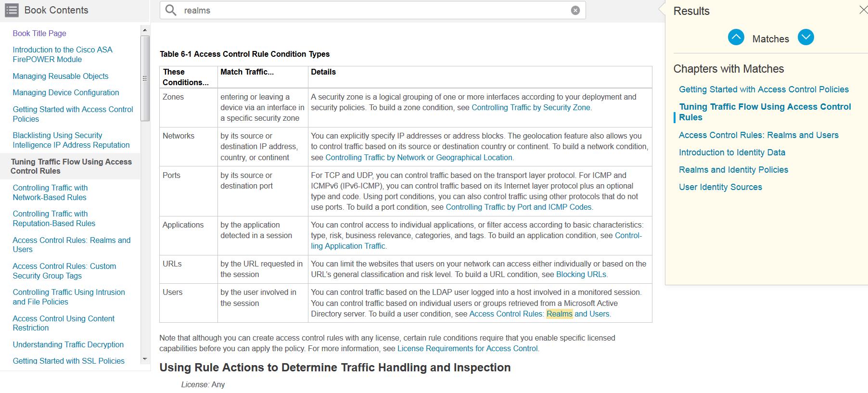Screen dimensions: 868x393
Task: Open Managing Reusable Objects chapter
Action: (61, 76)
